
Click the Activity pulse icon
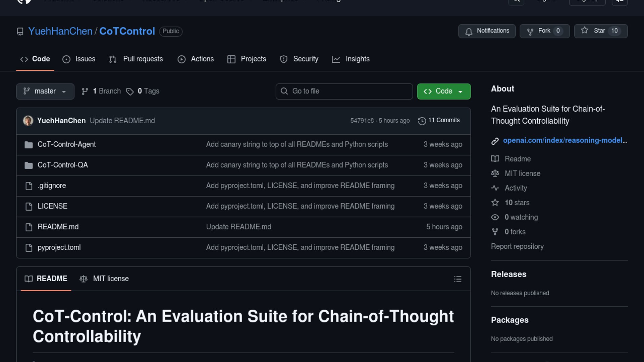click(x=495, y=188)
